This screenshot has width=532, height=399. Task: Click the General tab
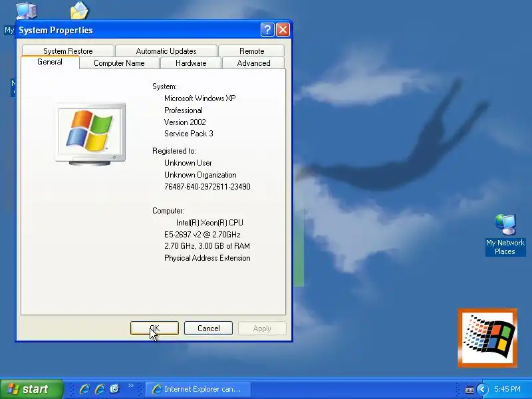tap(50, 62)
